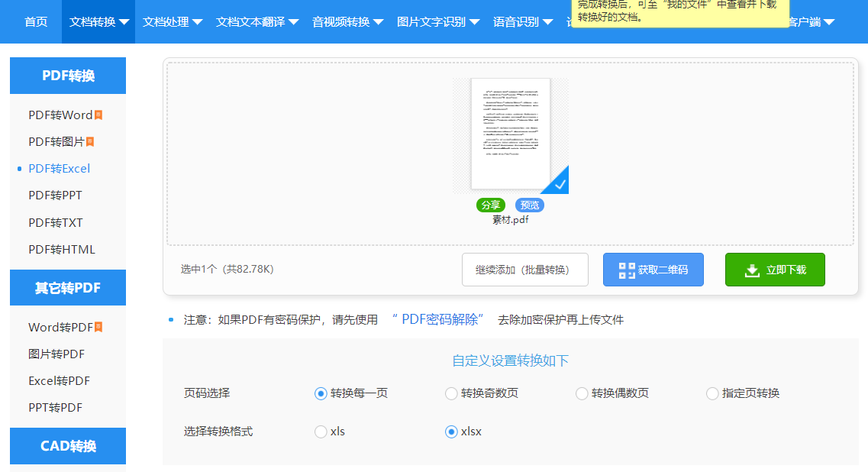Click the orange hot badge beside PDF转Word
This screenshot has height=472, width=868.
tap(97, 114)
